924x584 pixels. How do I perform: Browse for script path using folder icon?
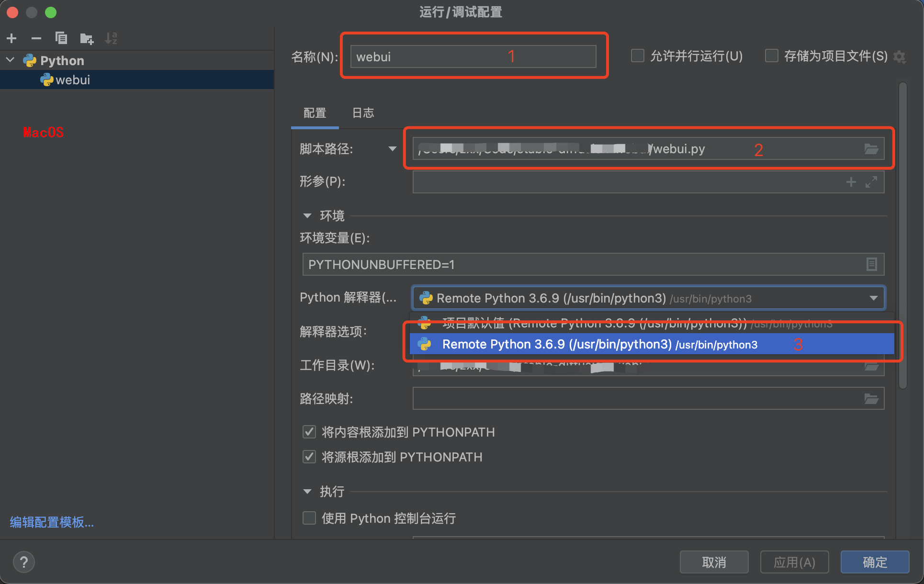[x=871, y=149]
